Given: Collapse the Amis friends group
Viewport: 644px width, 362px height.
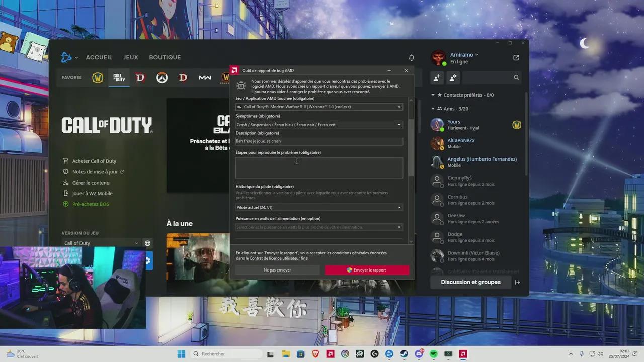Looking at the screenshot, I should (x=449, y=109).
